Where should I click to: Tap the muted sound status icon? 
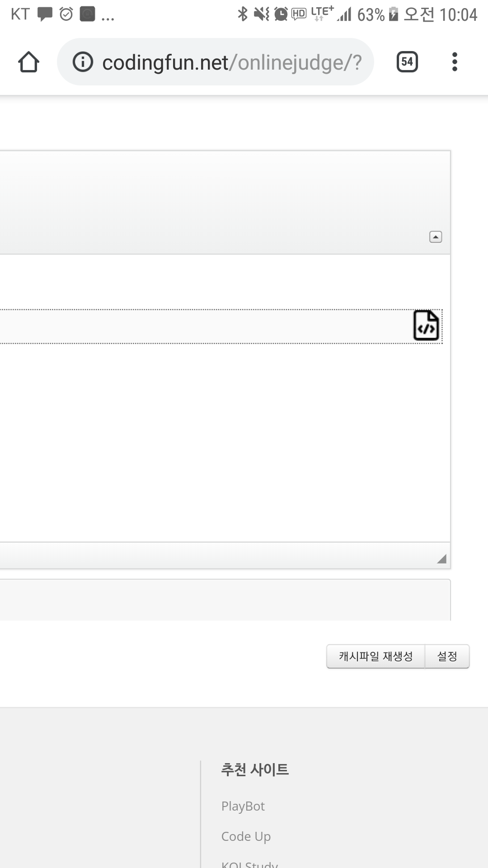point(261,14)
